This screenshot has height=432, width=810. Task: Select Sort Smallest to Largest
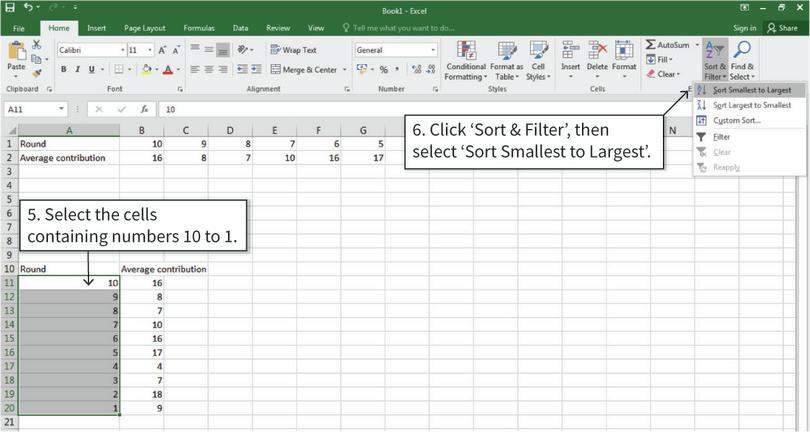(x=749, y=90)
